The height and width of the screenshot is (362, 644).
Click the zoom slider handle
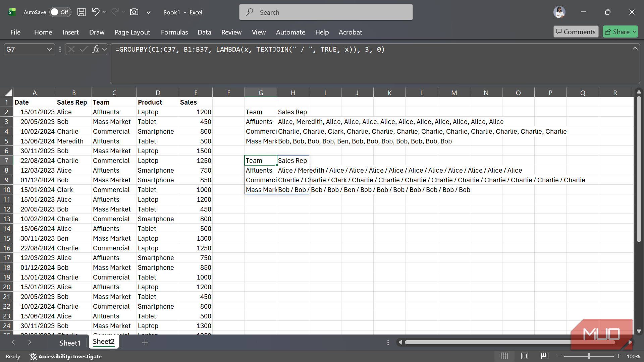(x=589, y=356)
